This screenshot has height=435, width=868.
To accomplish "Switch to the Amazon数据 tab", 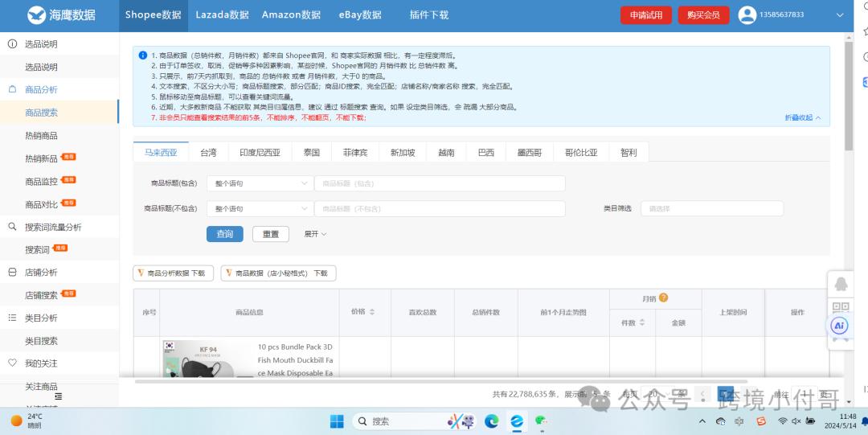I will click(x=291, y=15).
